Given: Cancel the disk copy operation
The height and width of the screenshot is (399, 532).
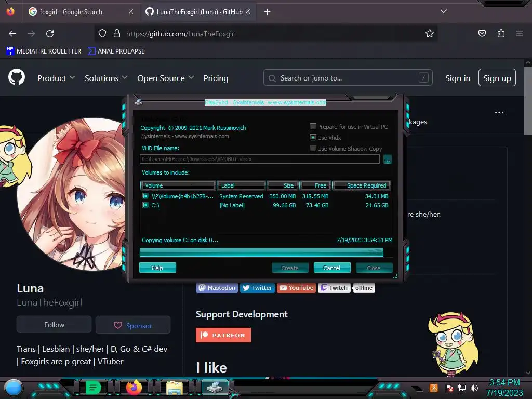Looking at the screenshot, I should (332, 268).
